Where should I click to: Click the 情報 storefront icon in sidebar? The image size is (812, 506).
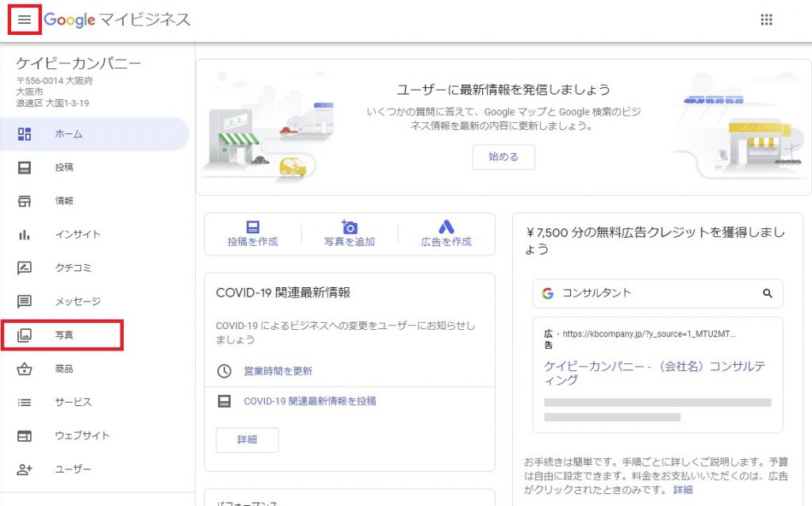click(25, 201)
